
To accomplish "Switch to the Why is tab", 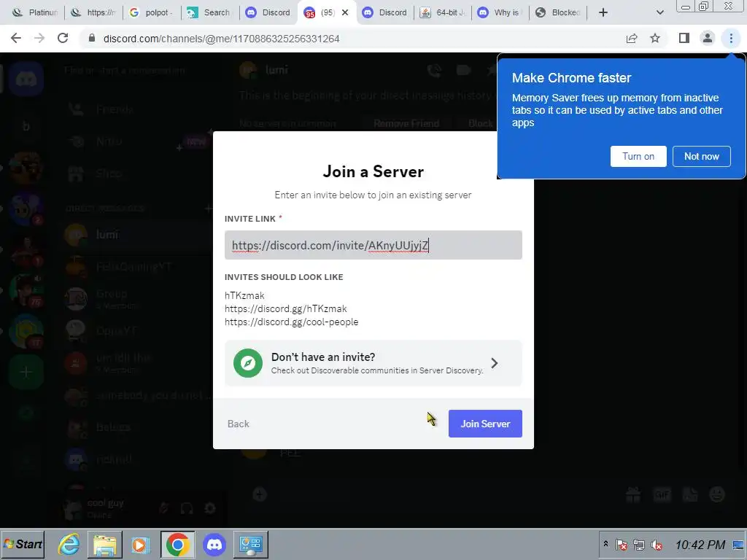I will tap(500, 12).
